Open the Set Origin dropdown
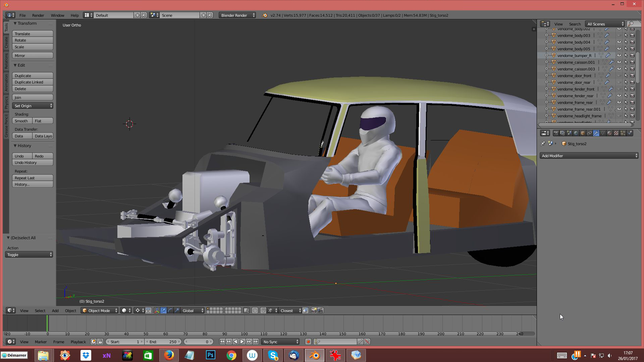Viewport: 644px width, 362px height. point(33,106)
